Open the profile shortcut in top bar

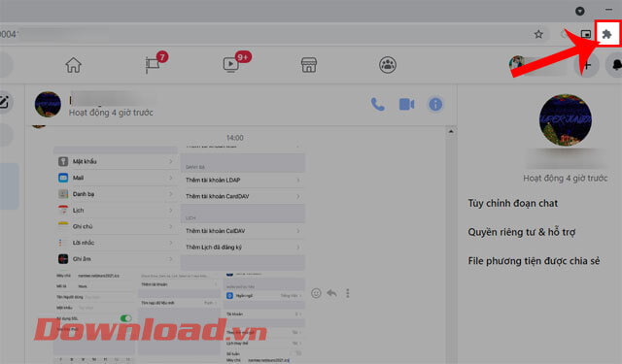point(537,65)
